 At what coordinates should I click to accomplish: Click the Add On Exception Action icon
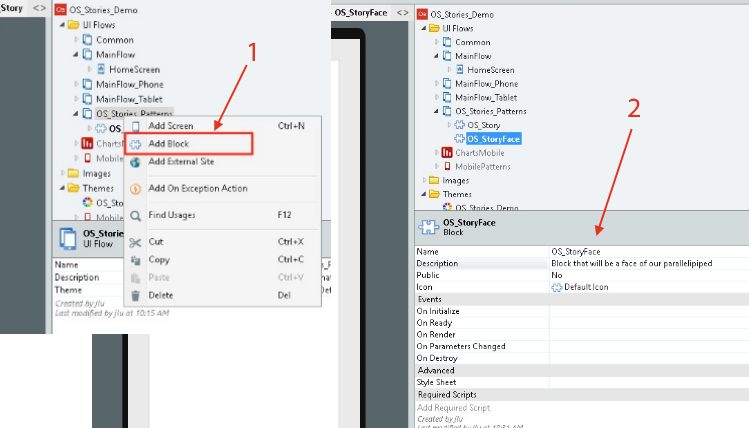click(x=136, y=188)
